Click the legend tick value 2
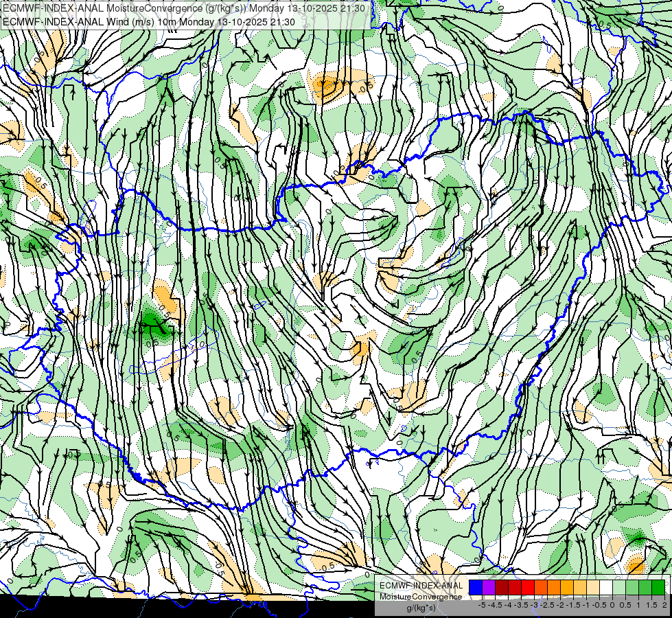Viewport: 672px width, 618px height. [x=664, y=605]
